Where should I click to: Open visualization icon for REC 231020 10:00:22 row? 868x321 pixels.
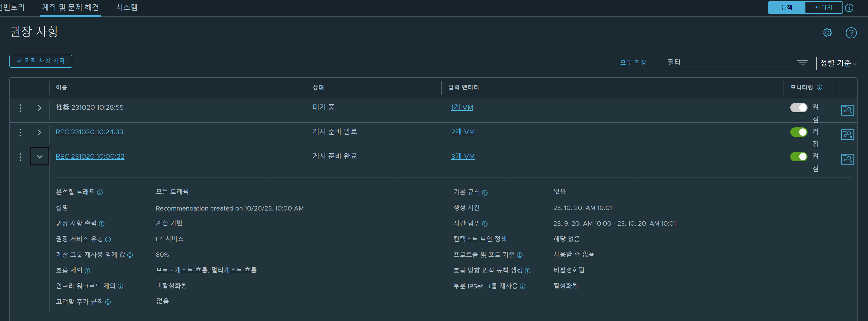847,159
